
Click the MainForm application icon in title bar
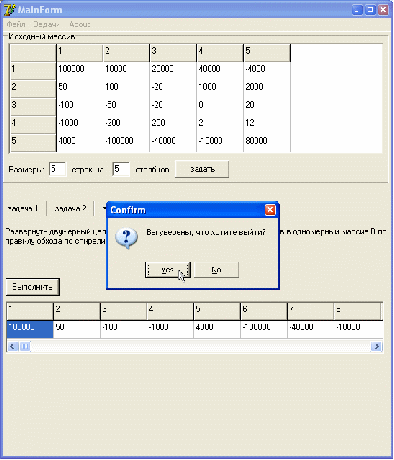[x=9, y=10]
